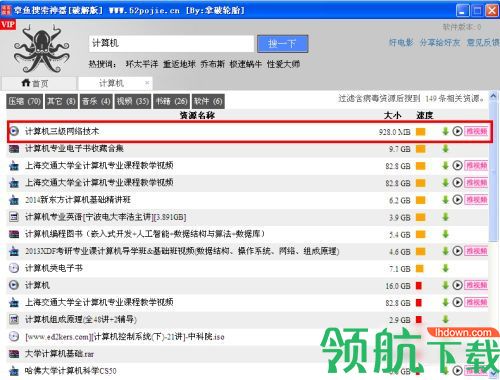This screenshot has width=500, height=380.
Task: Click the 搜一下 search button
Action: point(282,44)
